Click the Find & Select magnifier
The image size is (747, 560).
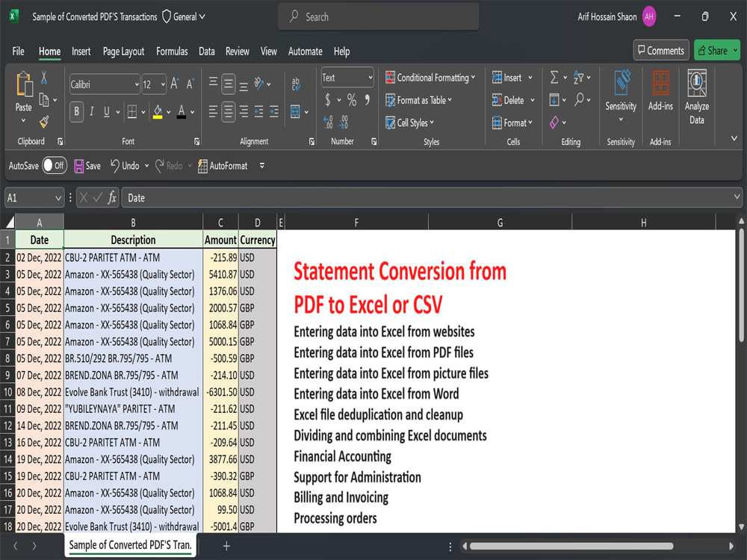[x=579, y=99]
